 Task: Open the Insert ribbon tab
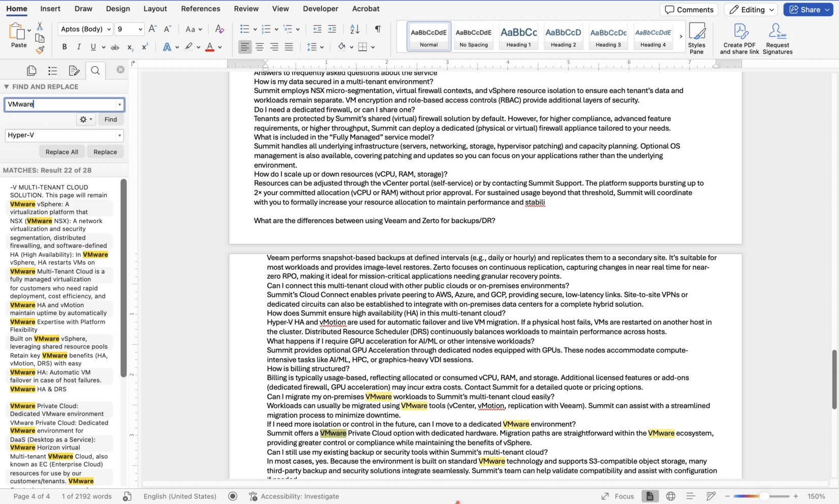click(x=50, y=9)
